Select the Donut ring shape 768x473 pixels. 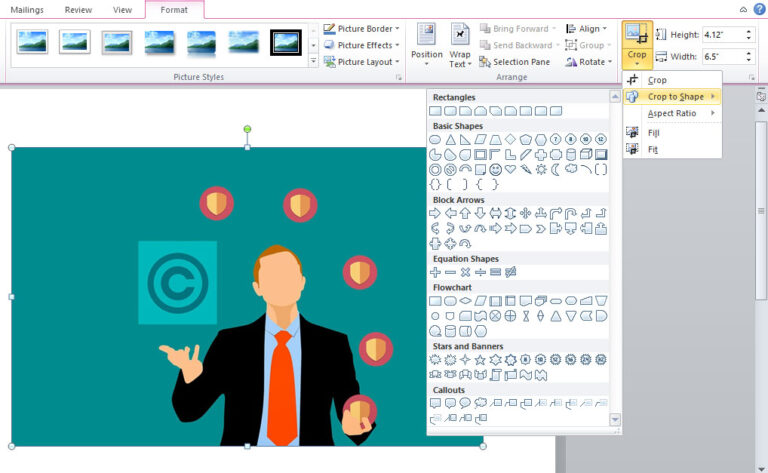click(435, 169)
